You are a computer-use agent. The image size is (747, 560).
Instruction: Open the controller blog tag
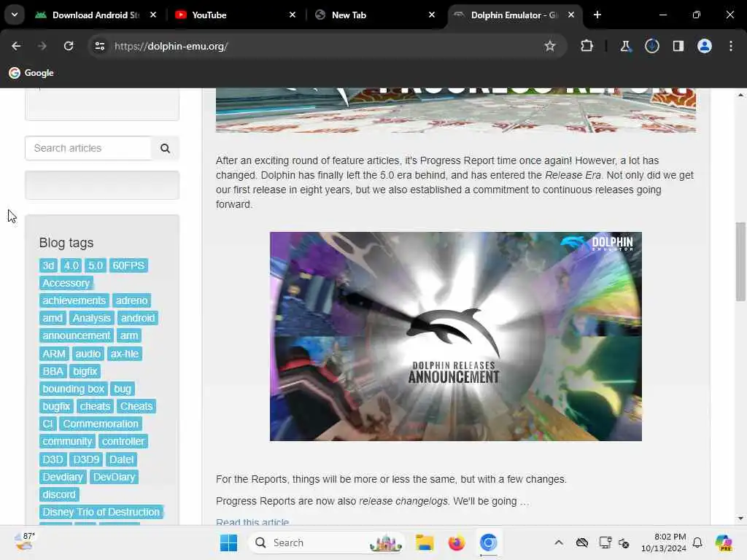[123, 441]
